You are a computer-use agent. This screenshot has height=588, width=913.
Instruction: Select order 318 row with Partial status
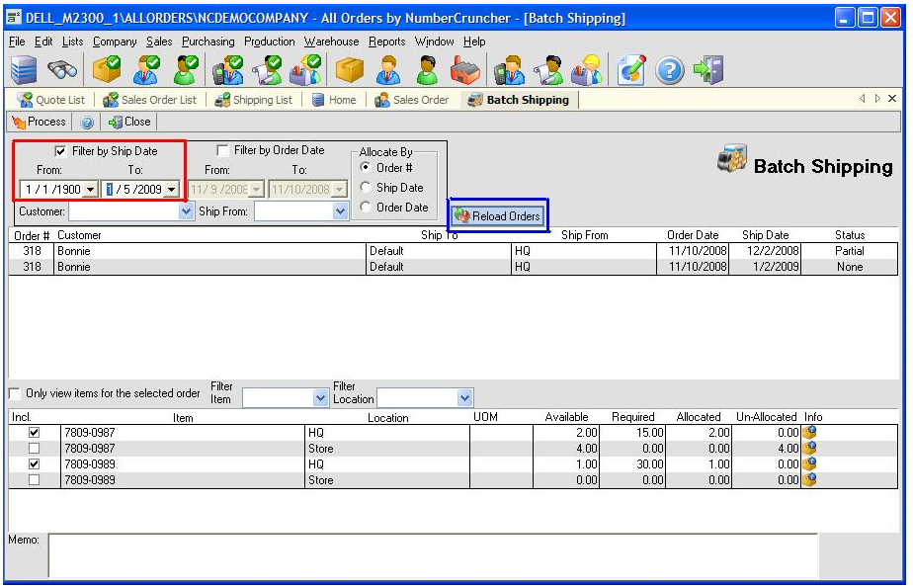coord(453,251)
